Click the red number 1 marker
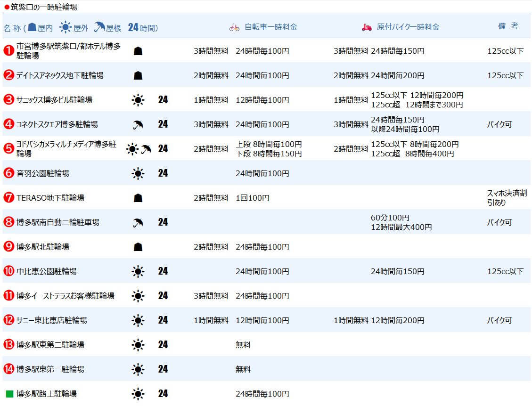The width and height of the screenshot is (532, 406). pos(9,50)
